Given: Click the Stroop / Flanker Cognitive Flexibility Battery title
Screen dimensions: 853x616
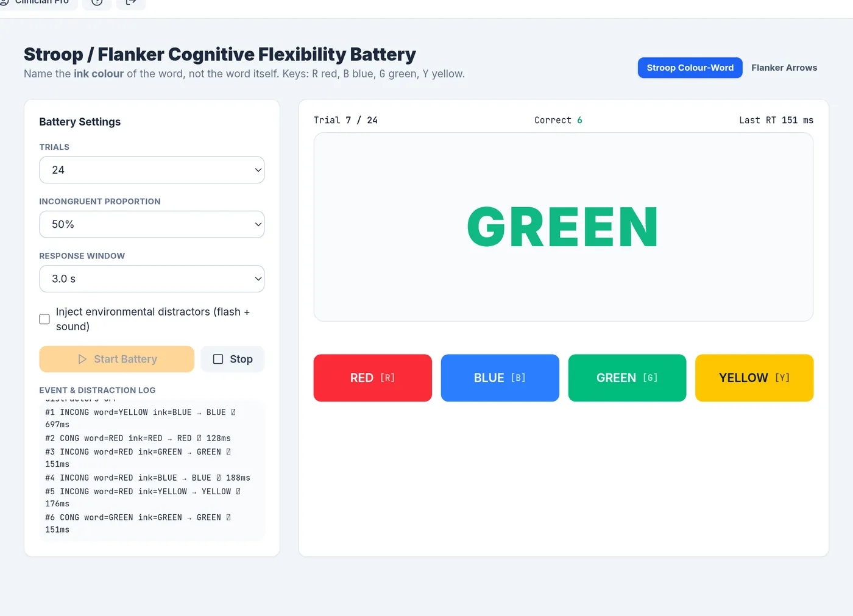Looking at the screenshot, I should point(220,54).
